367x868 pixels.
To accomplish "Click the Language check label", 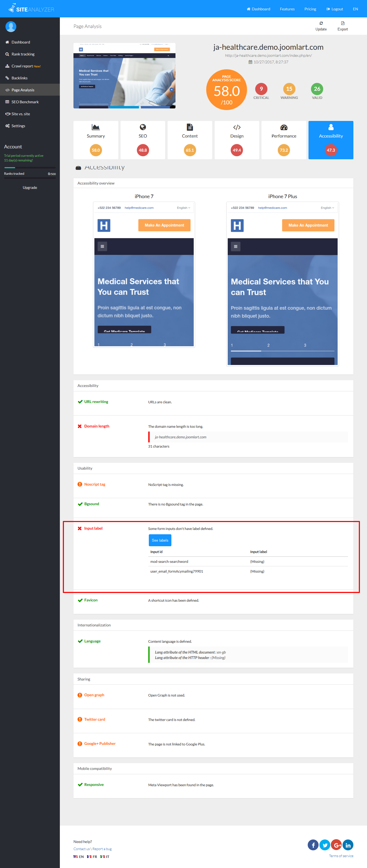I will coord(92,641).
